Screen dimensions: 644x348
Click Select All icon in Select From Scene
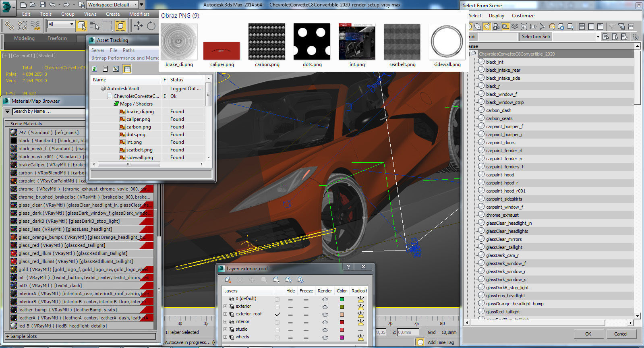(x=582, y=26)
